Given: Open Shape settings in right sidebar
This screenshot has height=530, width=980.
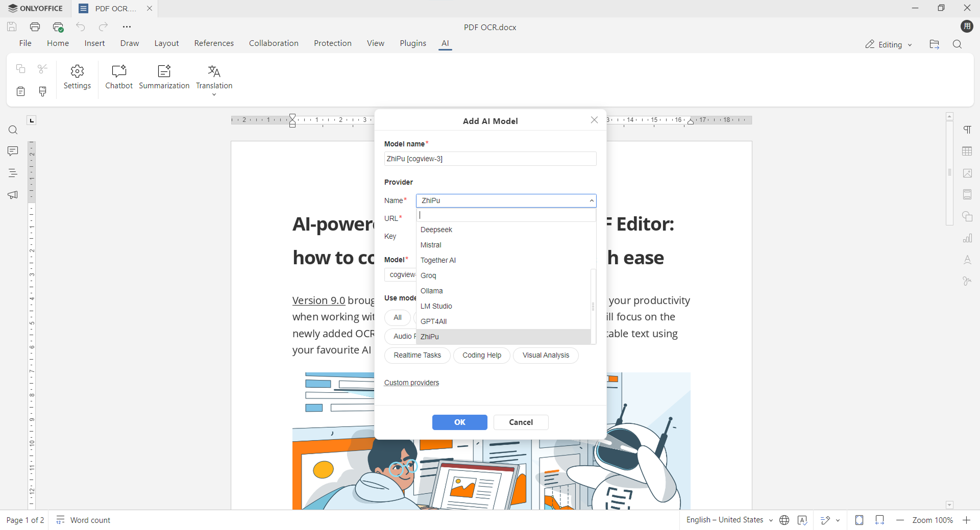Looking at the screenshot, I should (967, 216).
